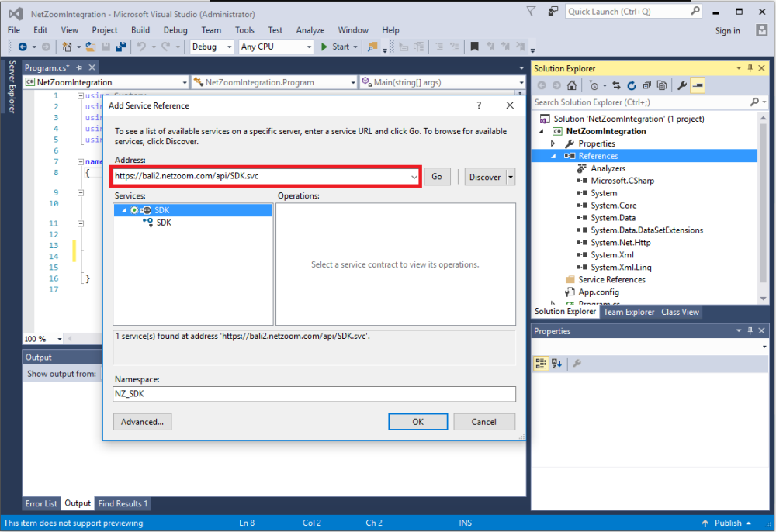The width and height of the screenshot is (776, 532).
Task: Open the NetZoomIntegration project scope dropdown
Action: pyautogui.click(x=185, y=82)
